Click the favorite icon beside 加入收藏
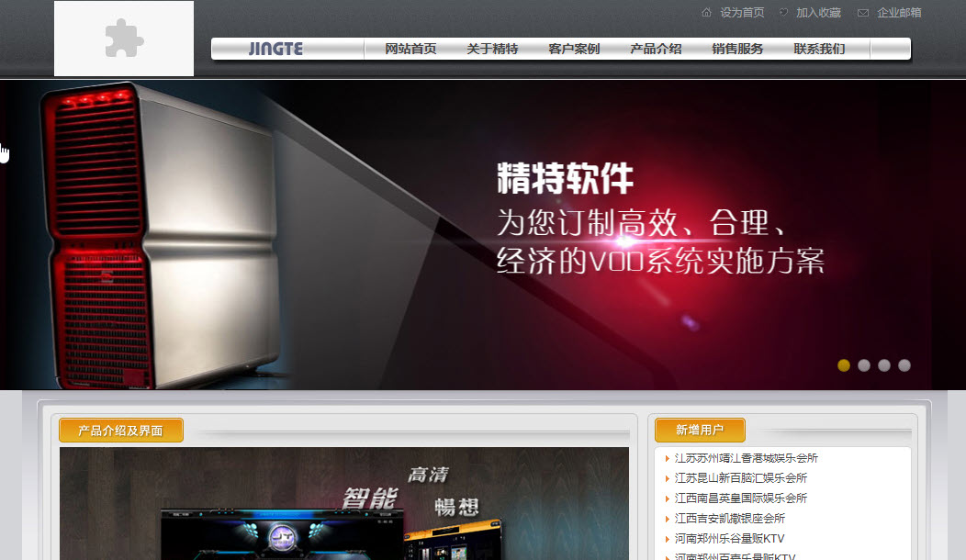This screenshot has height=560, width=966. [x=783, y=12]
